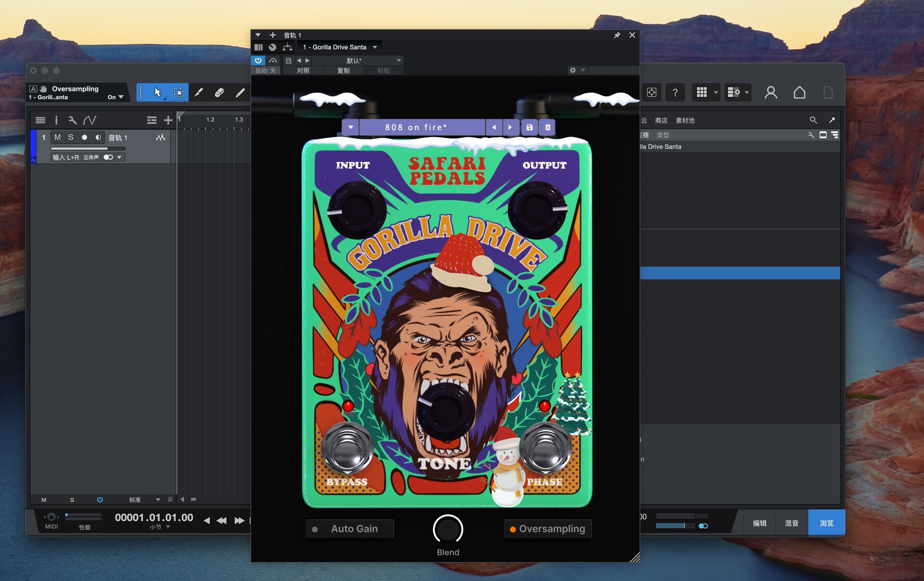This screenshot has height=581, width=924.
Task: Delete preset with trash icon
Action: [547, 128]
